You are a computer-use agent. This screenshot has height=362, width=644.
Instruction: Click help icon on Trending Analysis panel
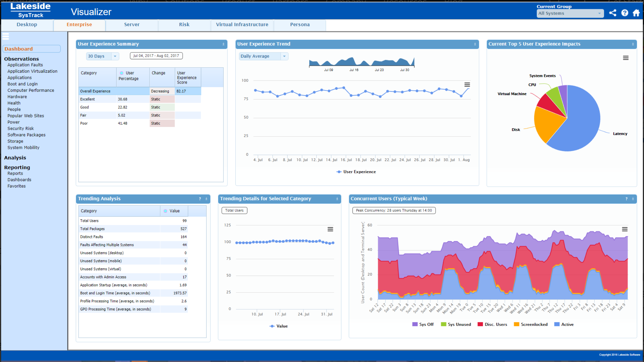tap(200, 199)
